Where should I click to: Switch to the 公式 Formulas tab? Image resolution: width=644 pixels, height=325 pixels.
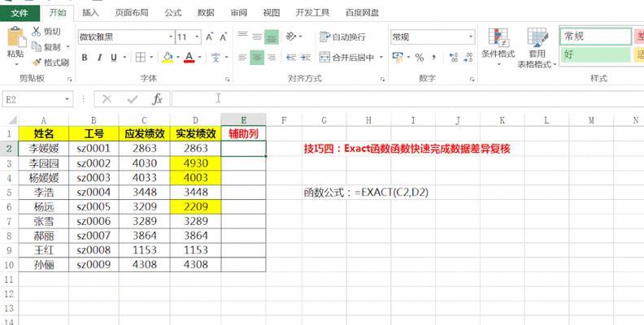click(x=173, y=13)
